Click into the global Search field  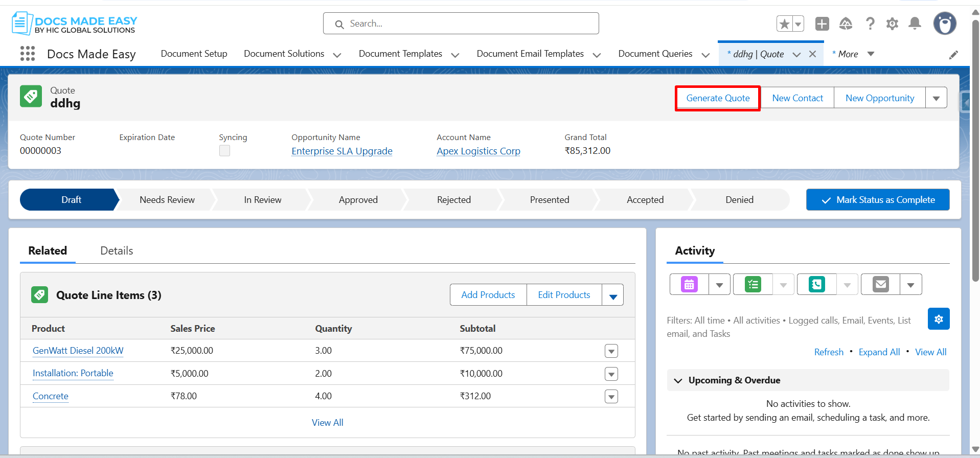pyautogui.click(x=461, y=24)
